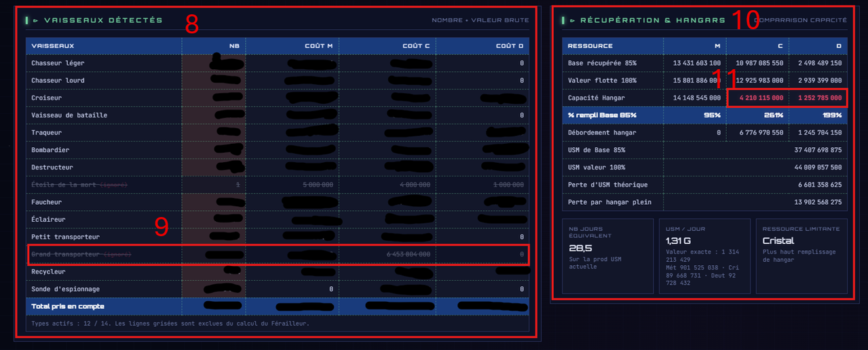Click the 95% fill percentage
The image size is (868, 350).
(x=714, y=115)
